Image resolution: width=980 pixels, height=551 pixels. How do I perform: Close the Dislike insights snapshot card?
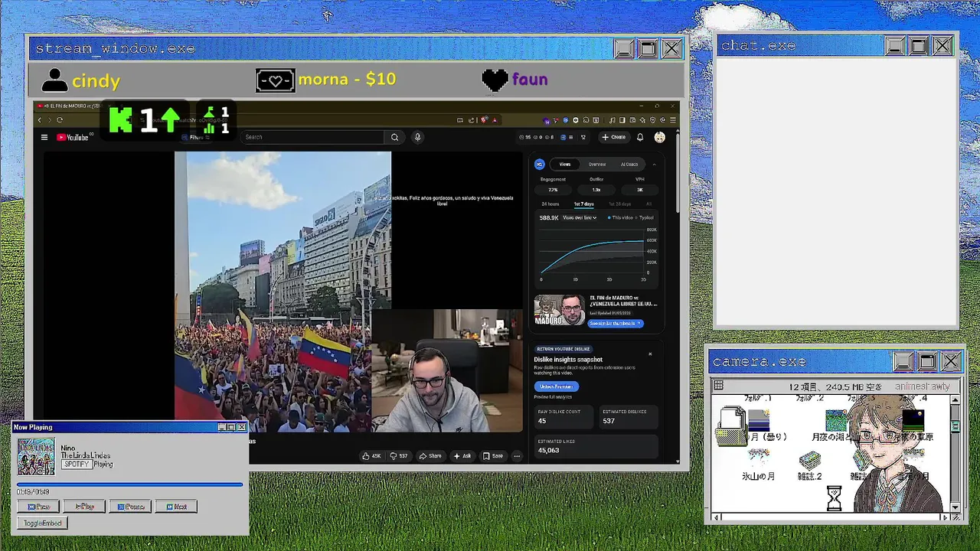(x=650, y=354)
